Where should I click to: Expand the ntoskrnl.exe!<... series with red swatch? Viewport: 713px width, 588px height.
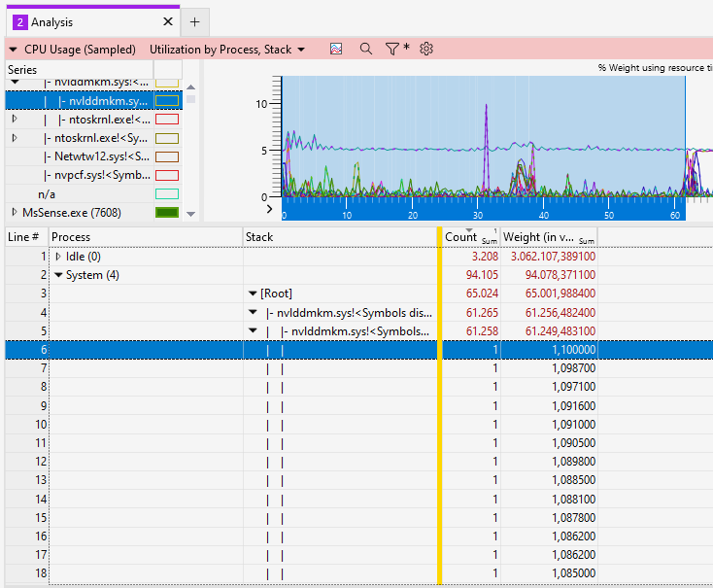[x=15, y=119]
